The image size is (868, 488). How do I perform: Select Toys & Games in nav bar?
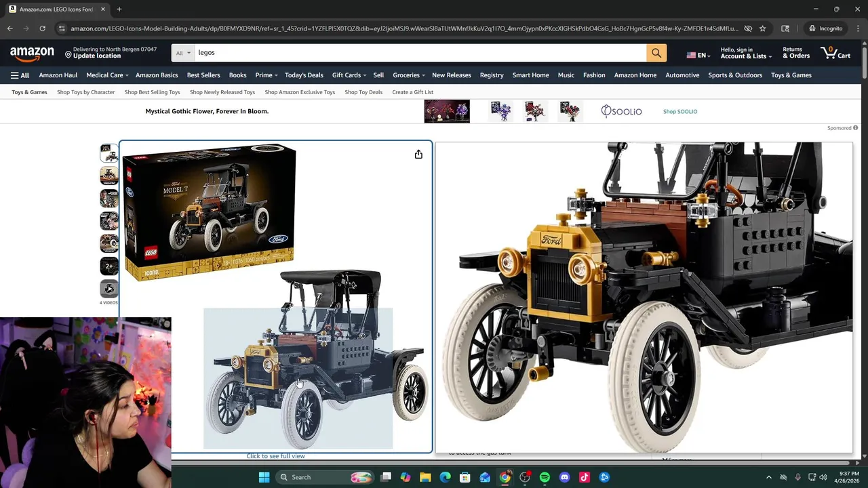click(791, 75)
